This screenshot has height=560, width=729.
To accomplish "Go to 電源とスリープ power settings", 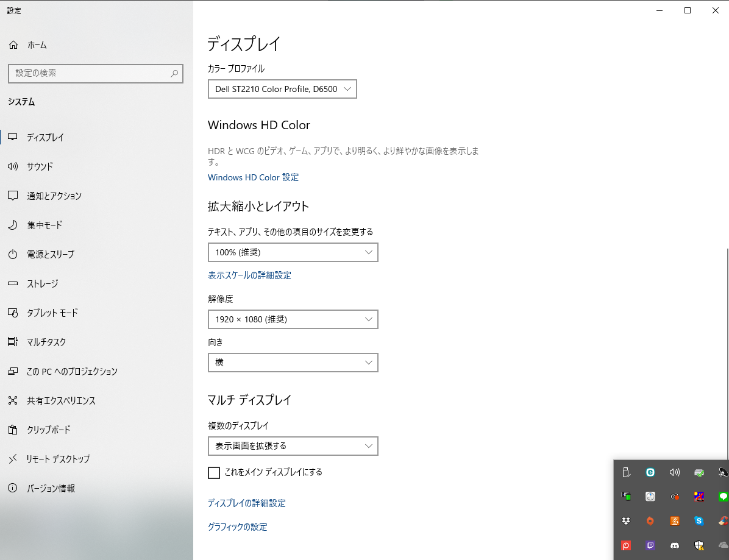I will (x=50, y=254).
